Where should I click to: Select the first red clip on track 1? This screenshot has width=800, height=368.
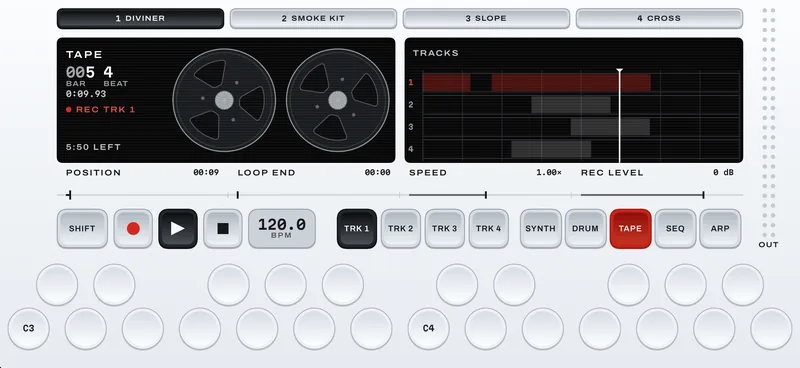pyautogui.click(x=446, y=83)
